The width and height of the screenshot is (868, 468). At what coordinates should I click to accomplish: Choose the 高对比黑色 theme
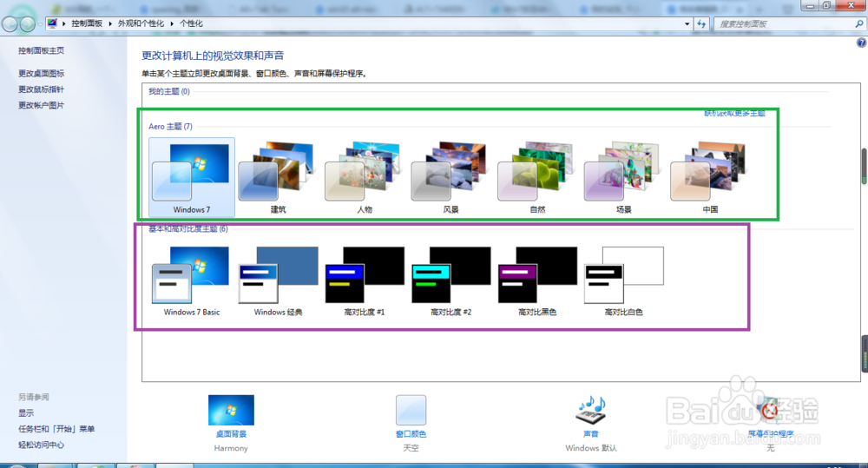[537, 280]
